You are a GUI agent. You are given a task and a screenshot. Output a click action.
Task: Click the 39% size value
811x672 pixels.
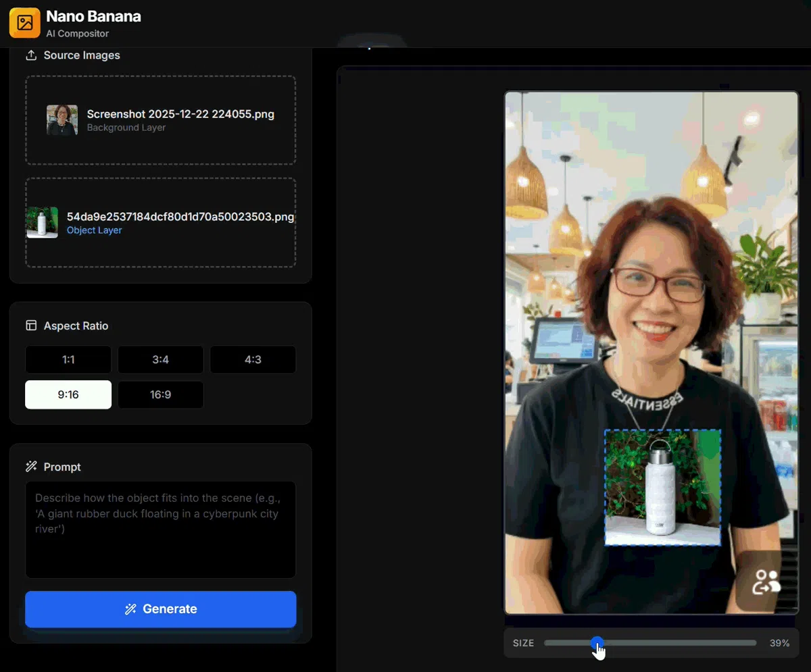point(779,643)
